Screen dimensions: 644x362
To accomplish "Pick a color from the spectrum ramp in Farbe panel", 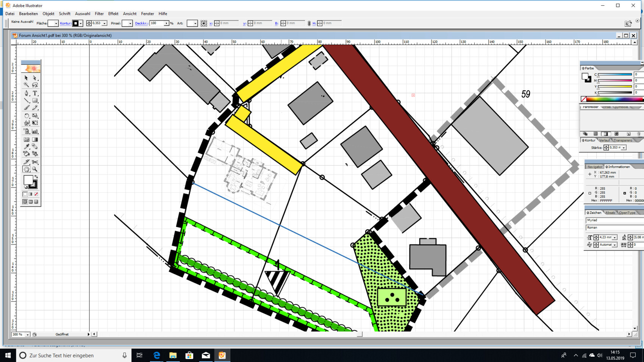I will [606, 99].
